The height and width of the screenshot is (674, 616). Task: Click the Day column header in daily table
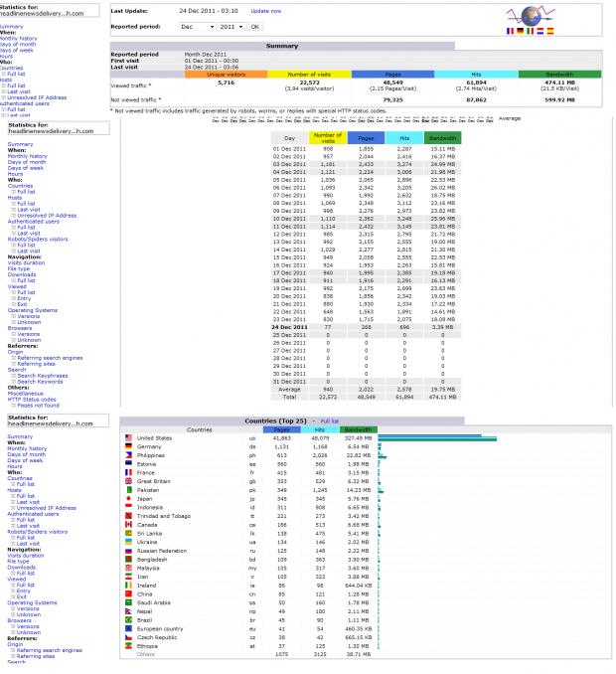289,138
